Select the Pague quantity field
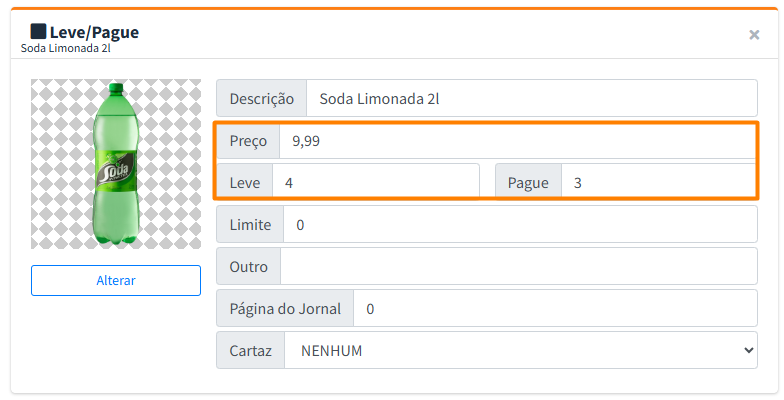Screen dimensions: 784x400 tap(657, 183)
